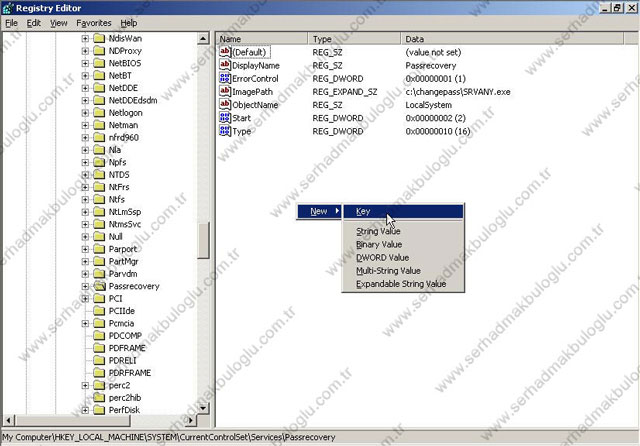Click the open Passrecovery folder icon
The height and width of the screenshot is (446, 640).
point(99,286)
